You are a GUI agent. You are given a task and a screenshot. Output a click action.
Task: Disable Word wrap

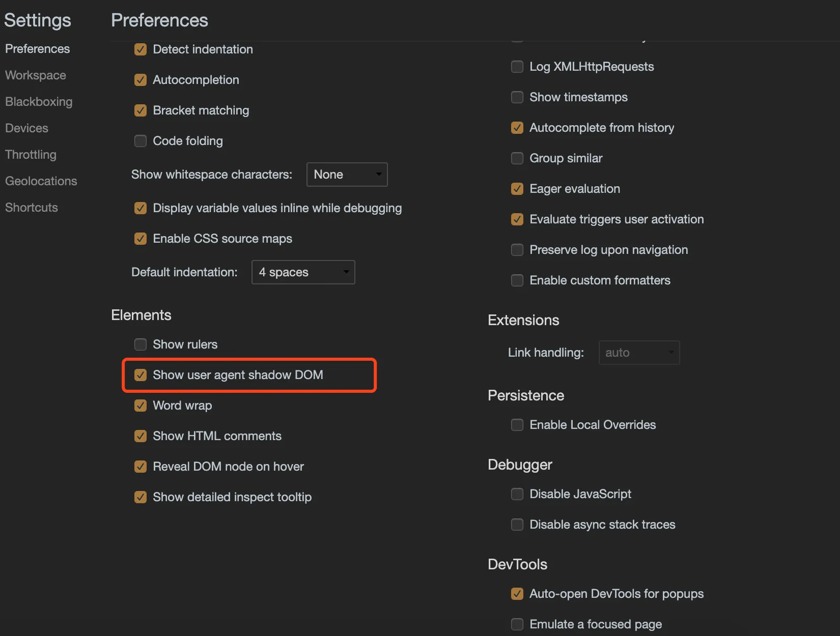(141, 406)
